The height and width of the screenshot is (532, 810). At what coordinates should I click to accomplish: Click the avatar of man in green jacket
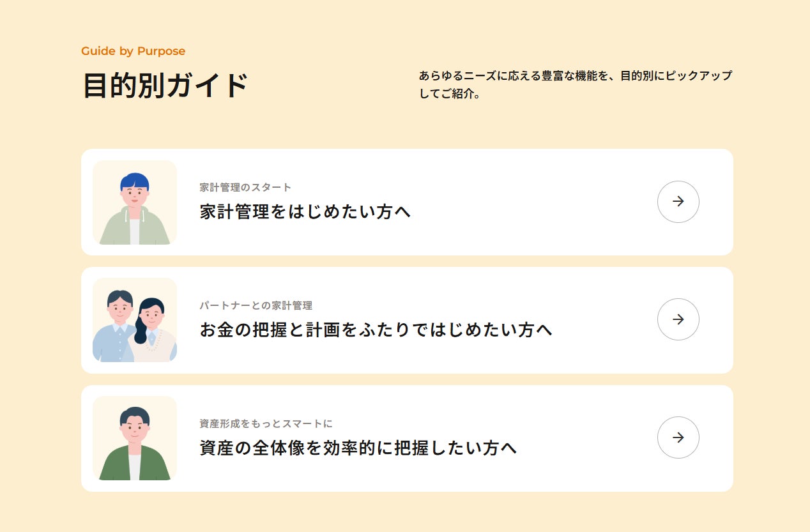click(134, 439)
